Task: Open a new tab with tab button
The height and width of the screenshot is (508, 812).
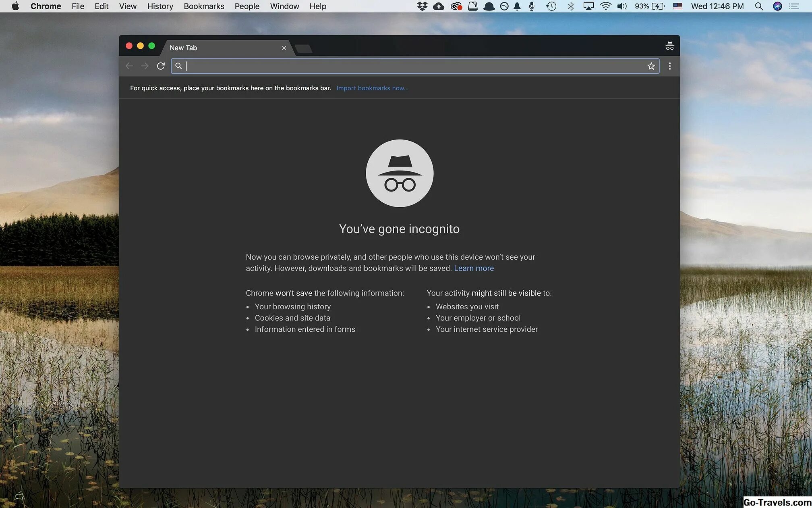Action: [x=303, y=49]
